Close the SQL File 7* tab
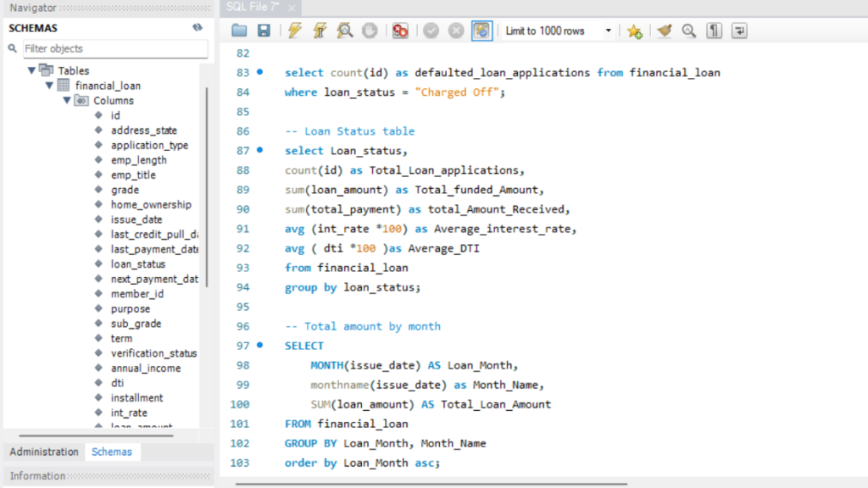Screen dimensions: 868x488 pyautogui.click(x=292, y=8)
